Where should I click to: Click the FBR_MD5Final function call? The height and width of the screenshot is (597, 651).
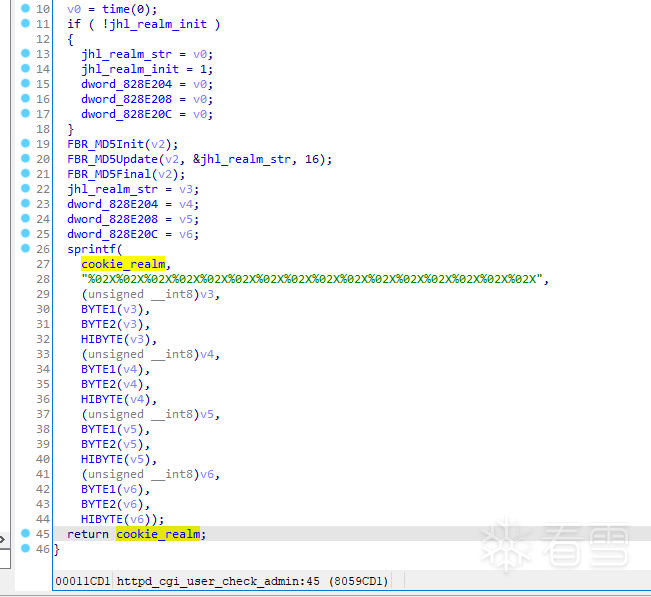pyautogui.click(x=109, y=174)
